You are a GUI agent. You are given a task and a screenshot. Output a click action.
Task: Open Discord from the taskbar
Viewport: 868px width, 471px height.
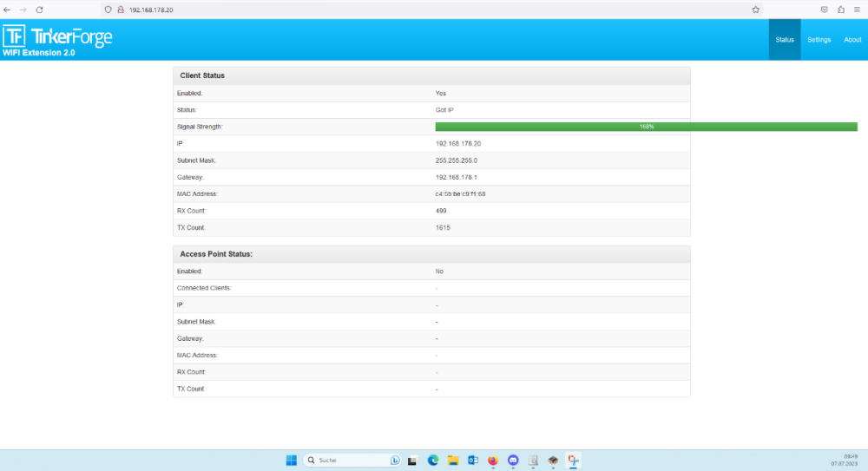[x=513, y=461]
